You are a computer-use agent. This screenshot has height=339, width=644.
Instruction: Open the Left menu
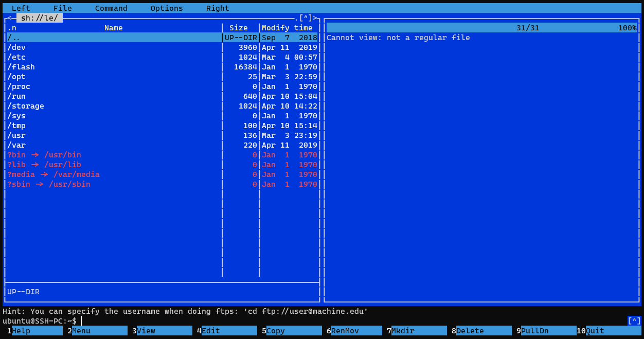click(21, 8)
